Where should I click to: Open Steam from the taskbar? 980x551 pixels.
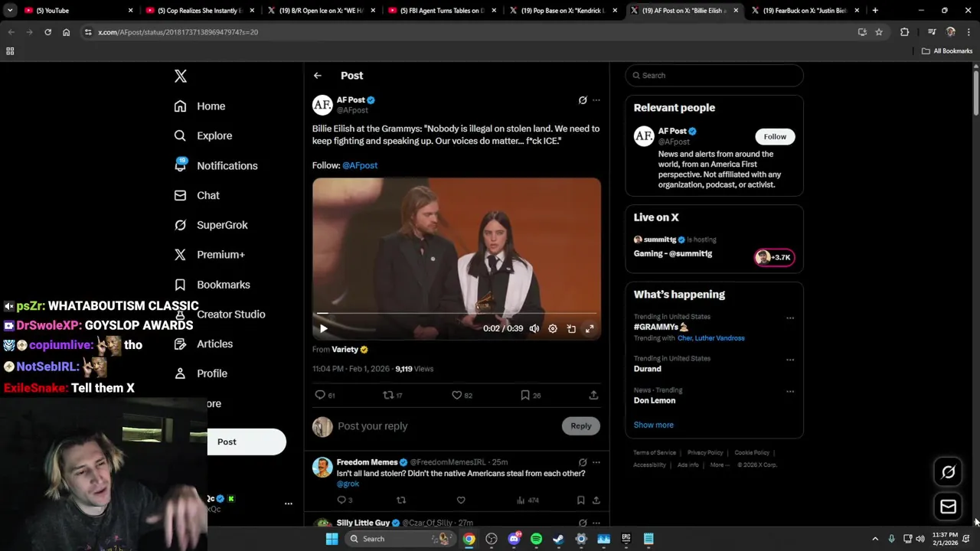click(x=558, y=539)
